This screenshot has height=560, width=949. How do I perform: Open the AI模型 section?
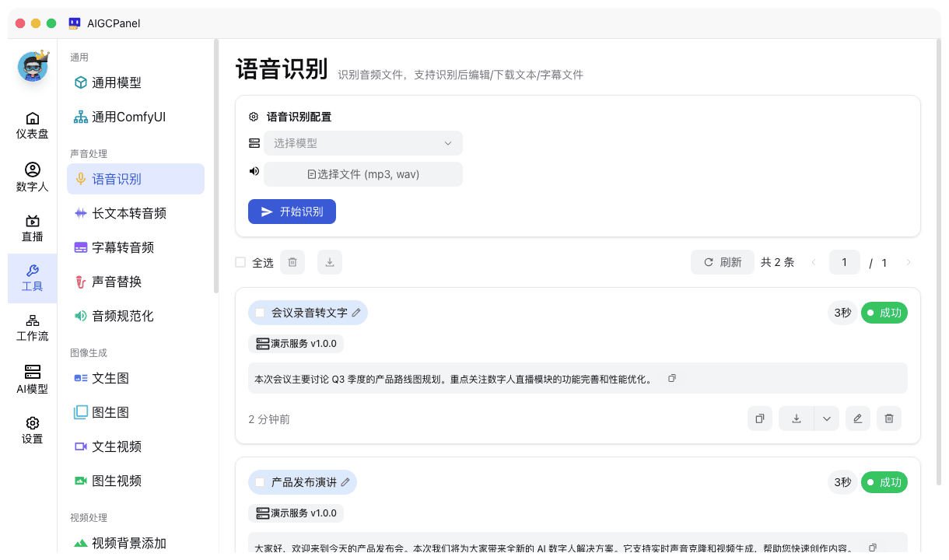click(x=33, y=380)
